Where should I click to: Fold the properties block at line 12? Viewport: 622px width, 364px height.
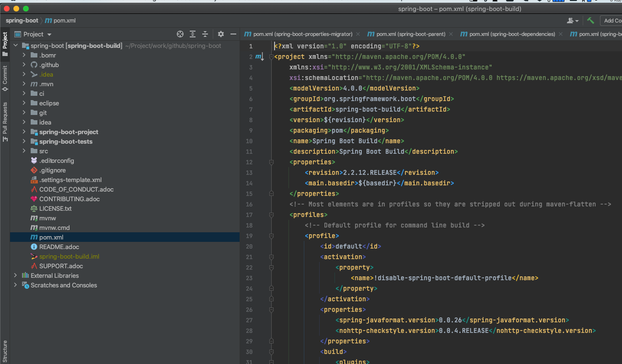(x=271, y=162)
